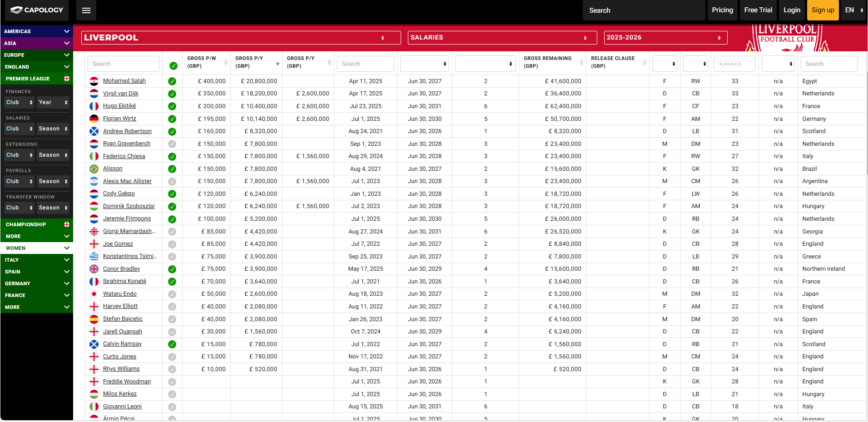Open Finances Year dropdown
This screenshot has height=422, width=868.
[x=53, y=102]
